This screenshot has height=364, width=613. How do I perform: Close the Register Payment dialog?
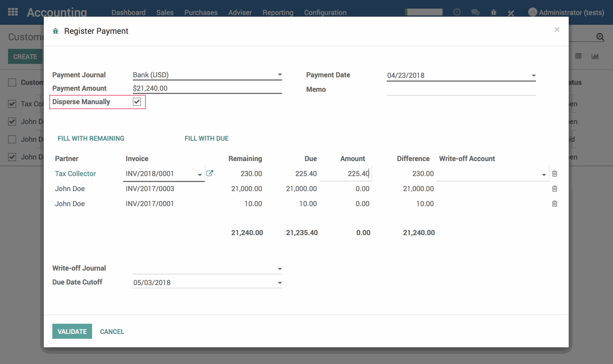557,30
